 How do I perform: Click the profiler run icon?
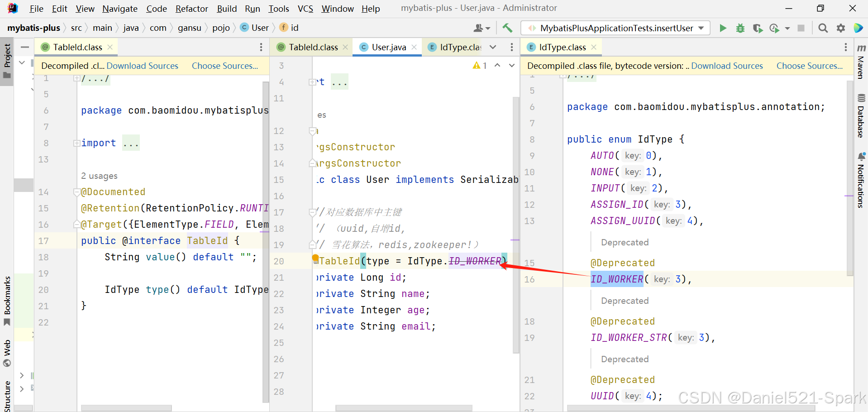tap(774, 28)
